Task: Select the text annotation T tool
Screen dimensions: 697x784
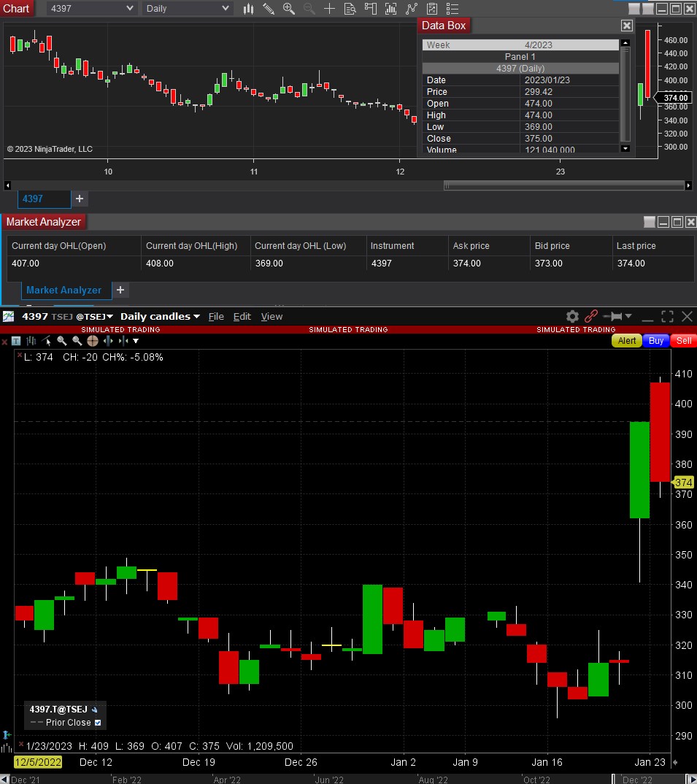Action: (16, 341)
